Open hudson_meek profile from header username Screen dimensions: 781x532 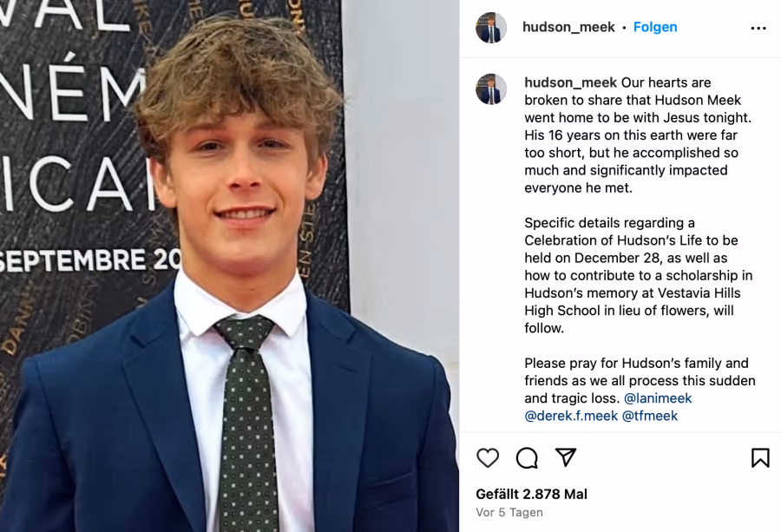tap(568, 27)
